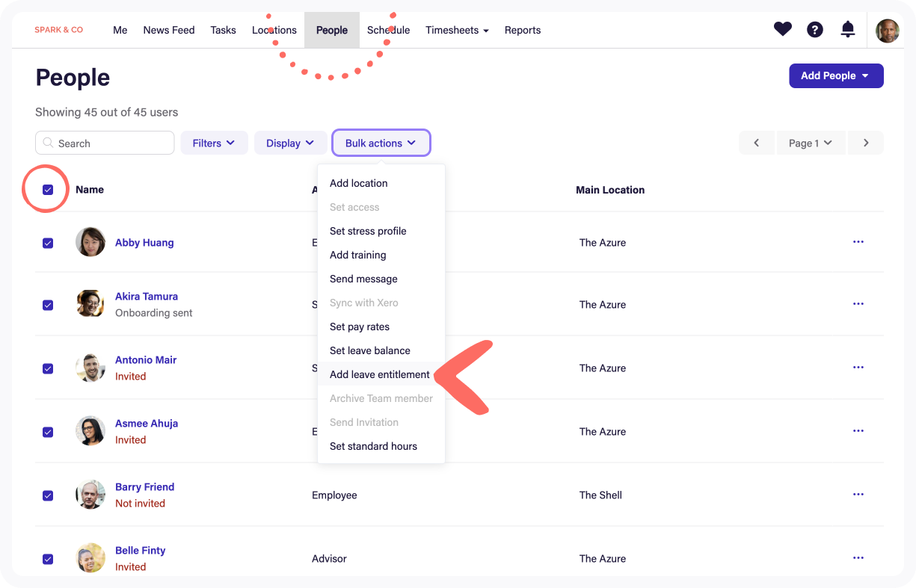Choose Send message menu item
This screenshot has width=916, height=588.
(381, 279)
